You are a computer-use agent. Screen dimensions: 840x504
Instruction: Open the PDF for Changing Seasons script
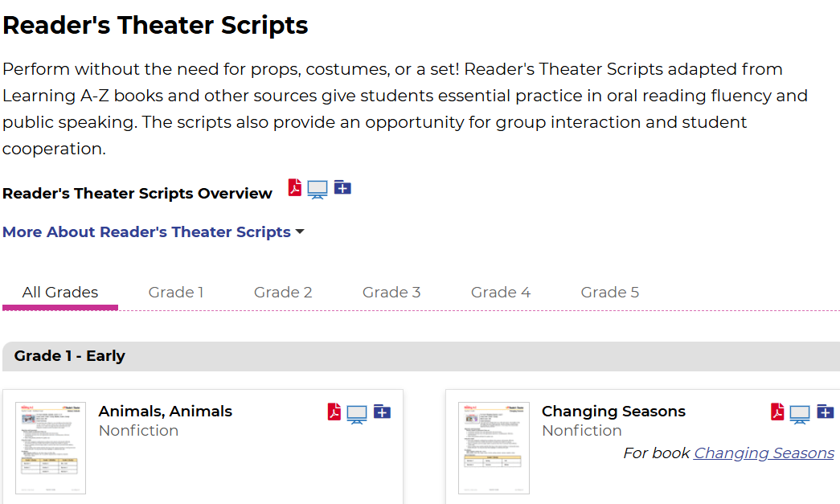777,412
